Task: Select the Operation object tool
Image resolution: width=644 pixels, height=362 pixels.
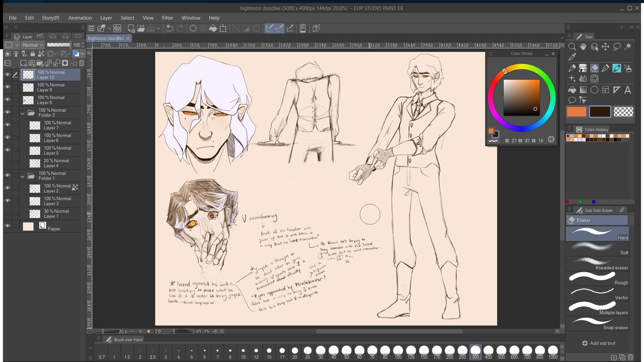Action: pyautogui.click(x=594, y=47)
